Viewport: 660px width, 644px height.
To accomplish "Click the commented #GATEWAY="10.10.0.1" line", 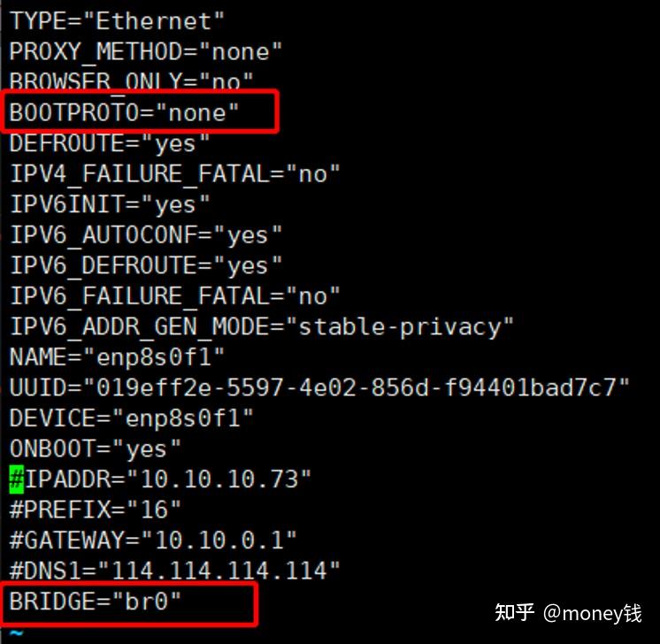I will point(153,540).
